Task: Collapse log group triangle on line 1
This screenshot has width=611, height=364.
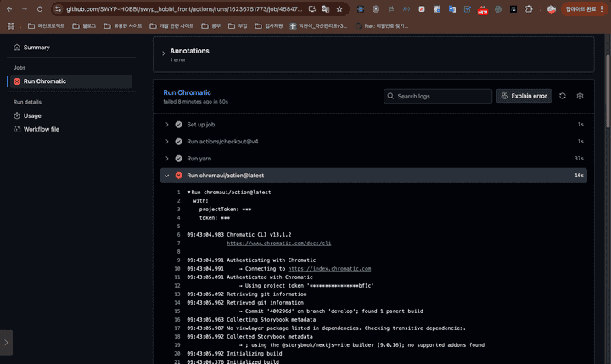Action: click(188, 192)
